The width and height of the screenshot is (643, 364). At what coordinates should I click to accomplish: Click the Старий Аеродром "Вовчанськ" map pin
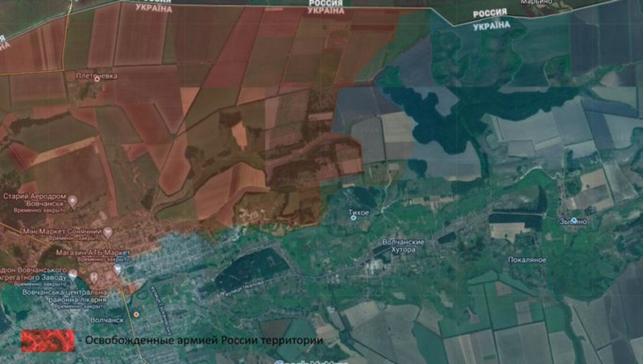pos(73,201)
